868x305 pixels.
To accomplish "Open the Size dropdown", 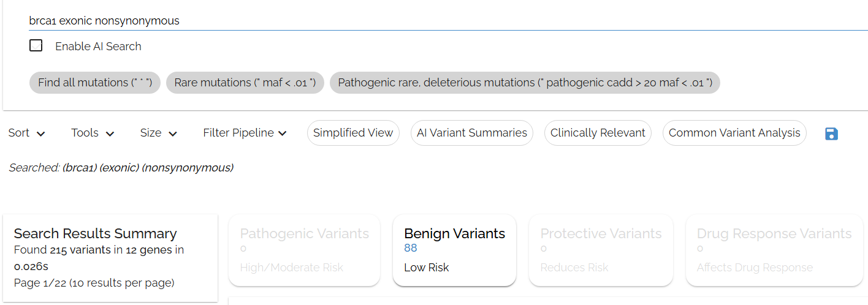I will [159, 133].
